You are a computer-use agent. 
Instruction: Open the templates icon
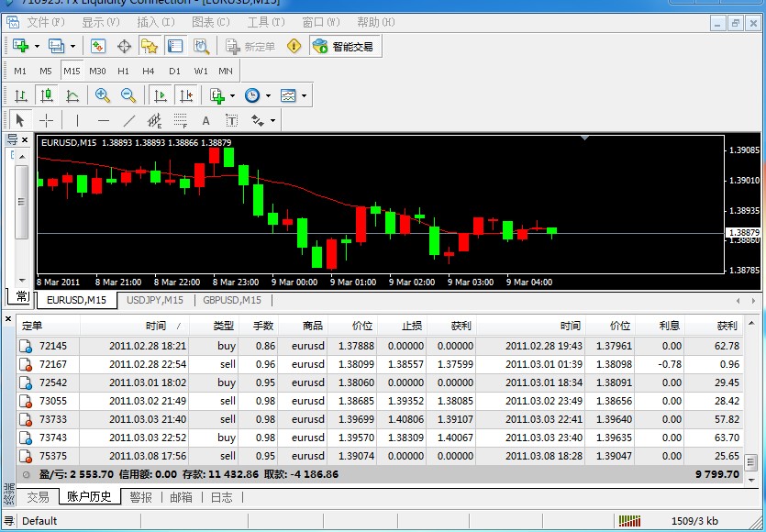pyautogui.click(x=288, y=95)
